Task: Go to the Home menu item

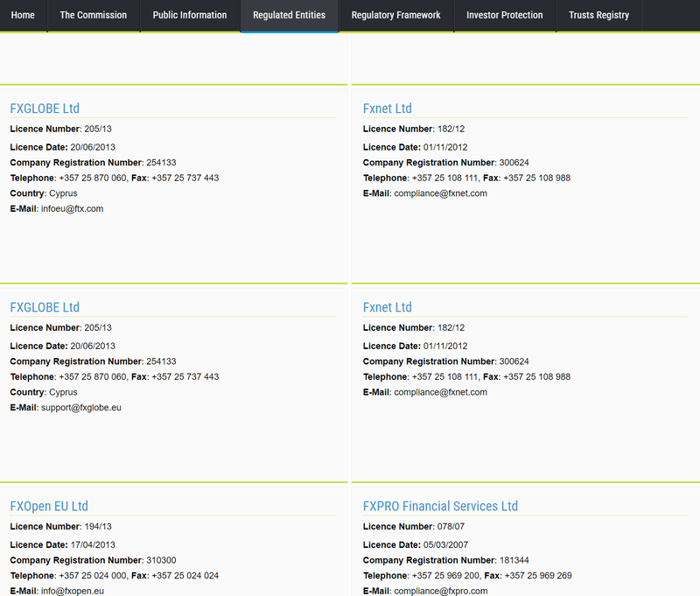Action: click(23, 15)
